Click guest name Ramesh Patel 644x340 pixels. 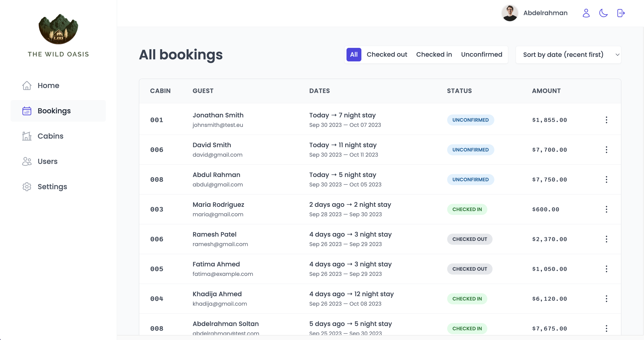click(214, 235)
